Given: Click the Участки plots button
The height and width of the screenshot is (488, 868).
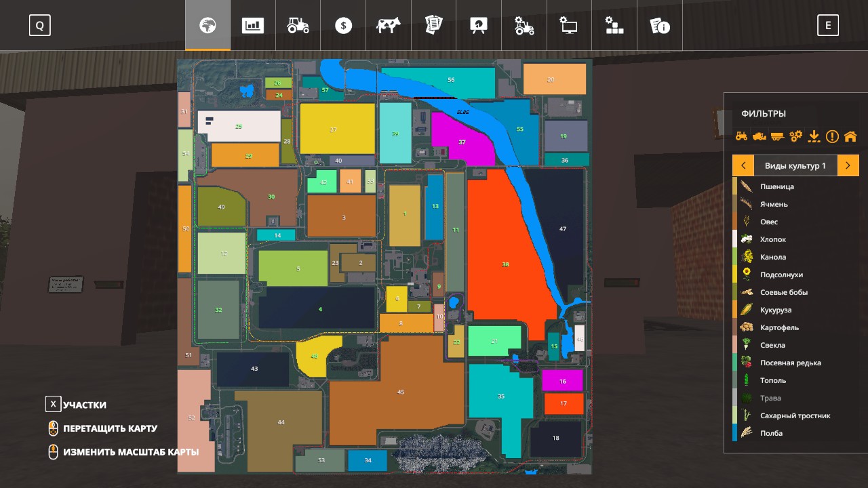Looking at the screenshot, I should click(x=54, y=405).
